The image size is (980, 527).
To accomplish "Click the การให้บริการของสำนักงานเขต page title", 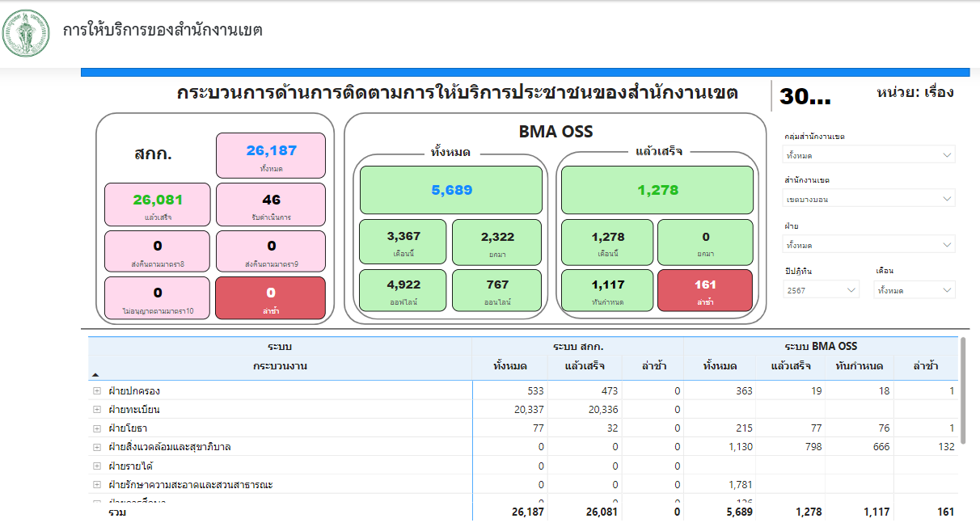I will [163, 31].
